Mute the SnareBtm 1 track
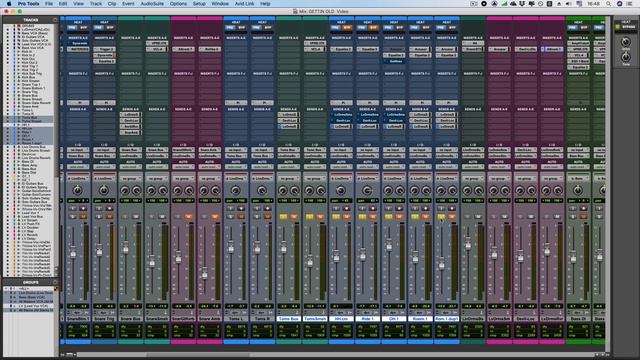Screen dimensions: 640x360 [83, 217]
